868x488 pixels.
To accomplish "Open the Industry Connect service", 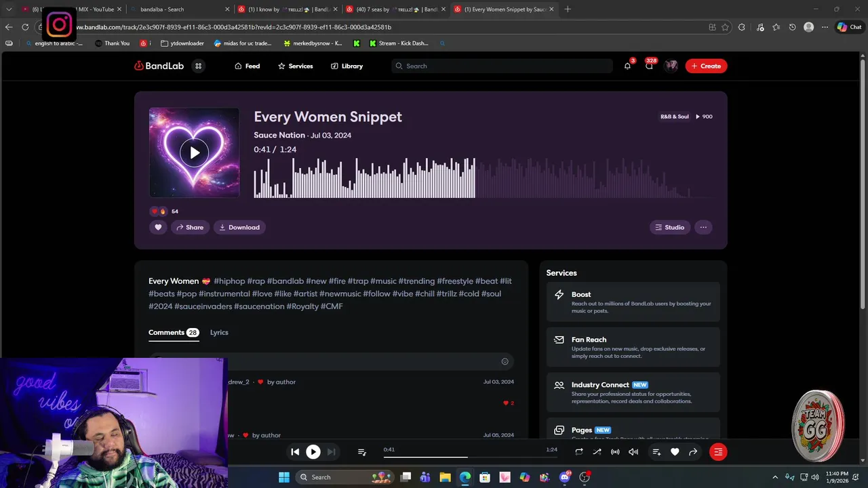I will pyautogui.click(x=633, y=392).
